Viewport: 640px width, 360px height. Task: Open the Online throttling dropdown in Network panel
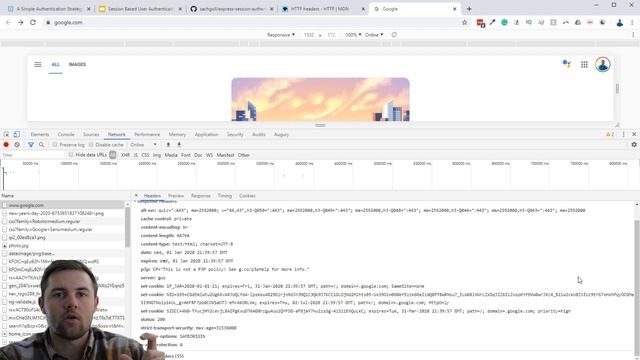click(143, 144)
